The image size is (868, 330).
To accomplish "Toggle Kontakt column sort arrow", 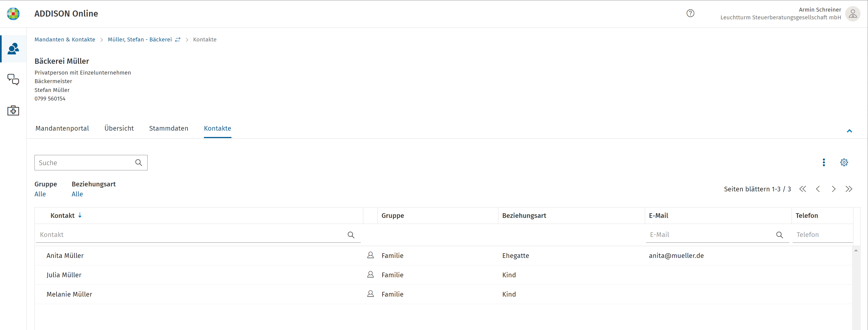I will pos(80,215).
